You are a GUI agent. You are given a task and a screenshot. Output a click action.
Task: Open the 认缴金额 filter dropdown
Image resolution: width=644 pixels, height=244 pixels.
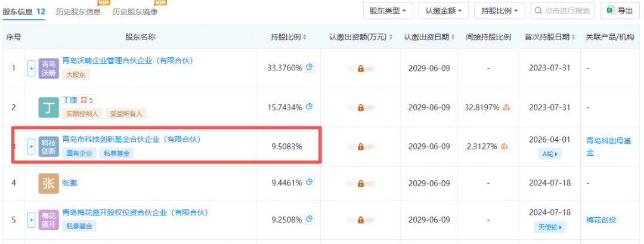443,11
